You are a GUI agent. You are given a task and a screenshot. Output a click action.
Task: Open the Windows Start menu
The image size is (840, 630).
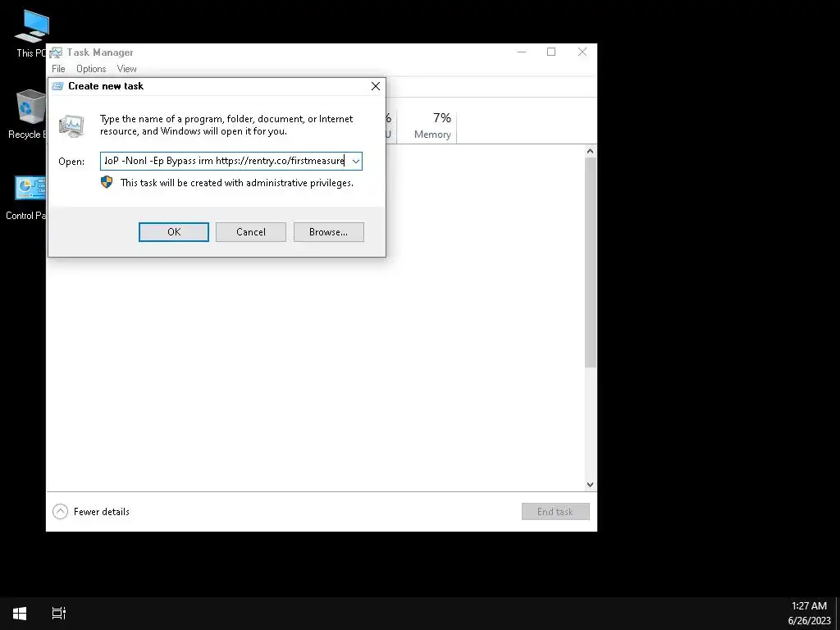20,614
